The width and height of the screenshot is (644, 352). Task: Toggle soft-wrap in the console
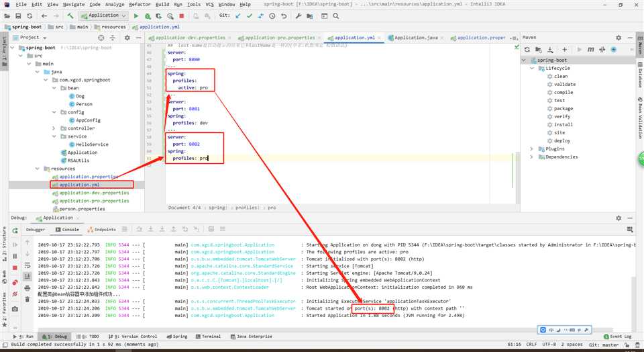coord(28,265)
